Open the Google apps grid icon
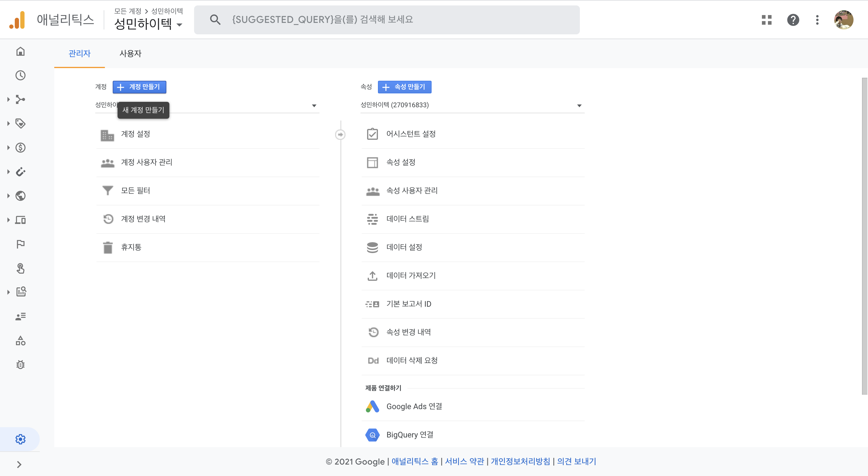This screenshot has height=476, width=868. pos(766,20)
